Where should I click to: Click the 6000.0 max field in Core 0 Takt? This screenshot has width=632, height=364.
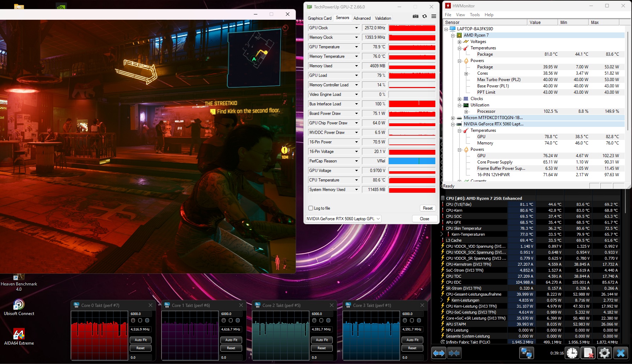click(x=141, y=314)
